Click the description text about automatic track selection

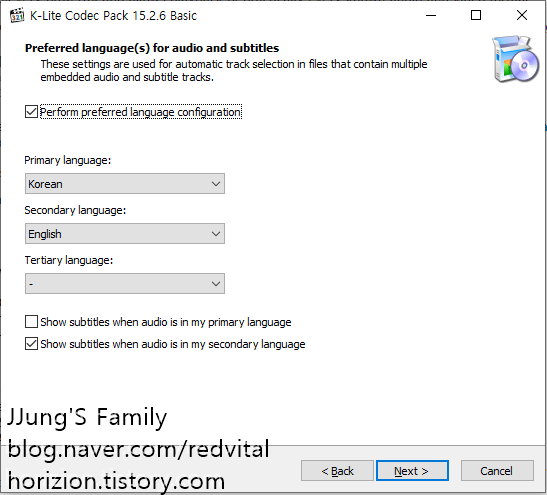[234, 70]
